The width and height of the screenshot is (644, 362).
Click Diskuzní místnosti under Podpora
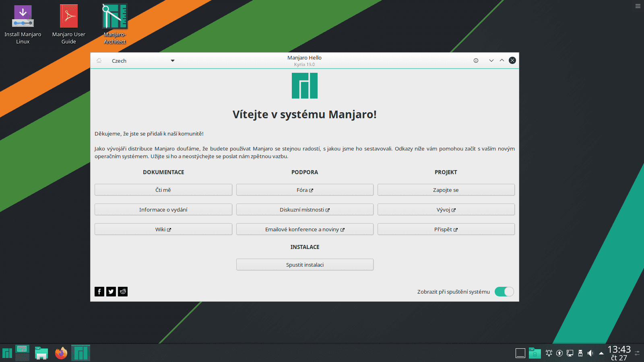coord(305,209)
